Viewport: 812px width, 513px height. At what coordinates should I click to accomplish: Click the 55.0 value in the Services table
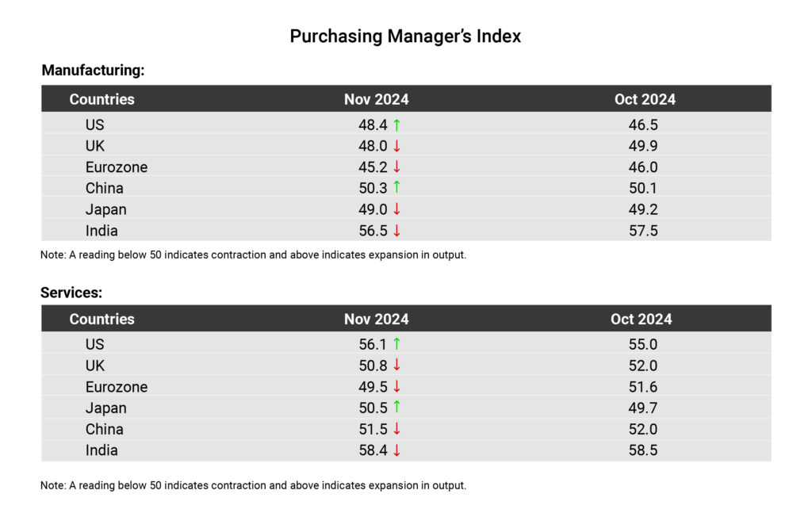click(x=642, y=344)
